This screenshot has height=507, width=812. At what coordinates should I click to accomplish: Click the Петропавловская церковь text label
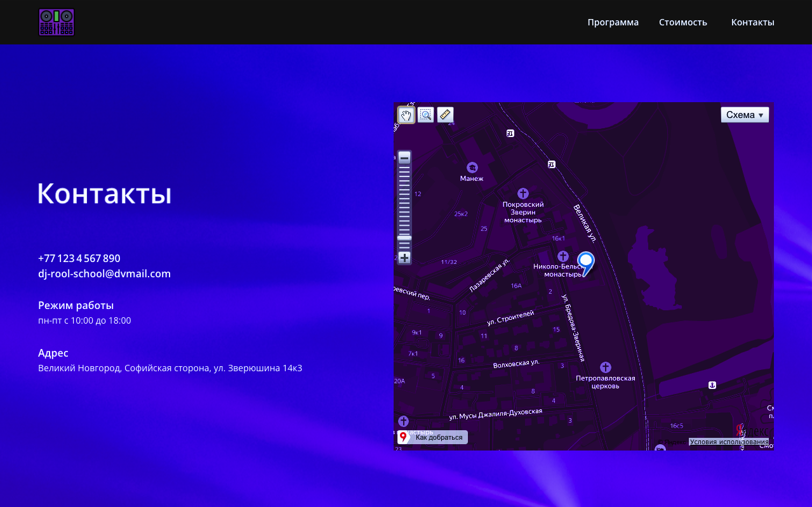(606, 382)
